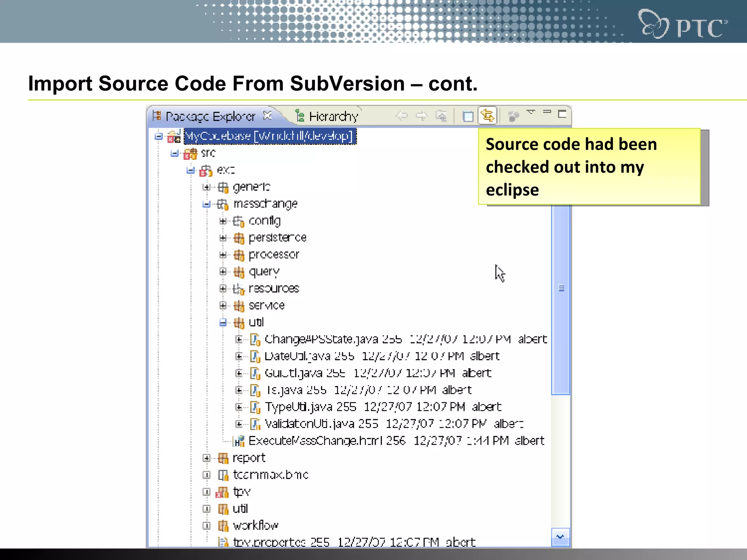Click the GuiUtil.java file icon

tap(255, 374)
